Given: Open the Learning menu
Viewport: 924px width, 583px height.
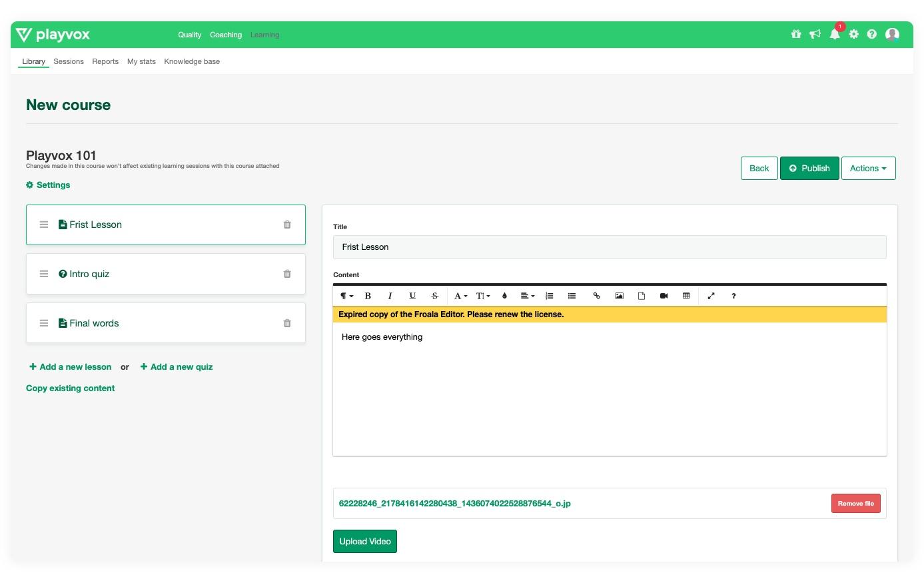Looking at the screenshot, I should point(264,35).
